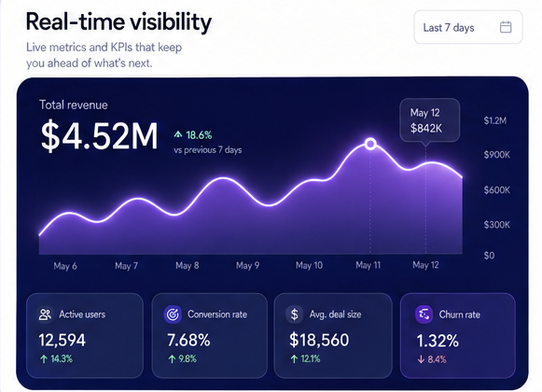
Task: Click the Active users people icon
Action: pos(45,315)
